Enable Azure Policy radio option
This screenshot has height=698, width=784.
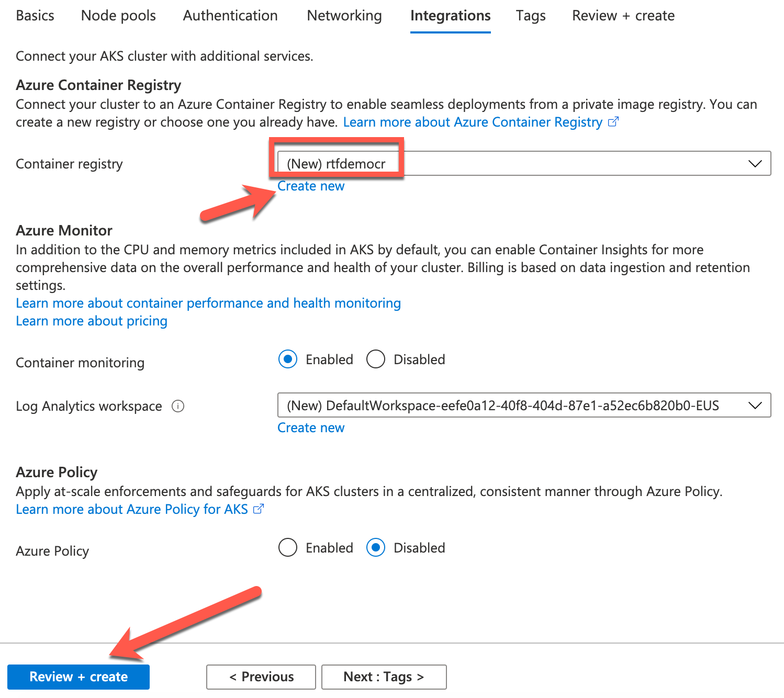[x=288, y=548]
